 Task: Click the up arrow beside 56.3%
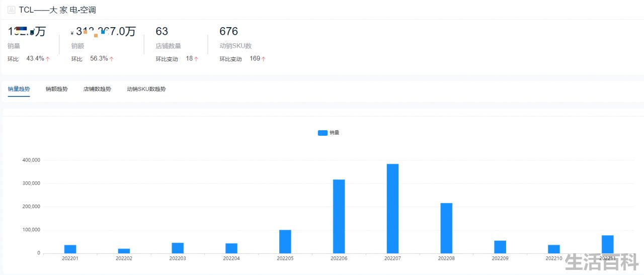point(112,59)
